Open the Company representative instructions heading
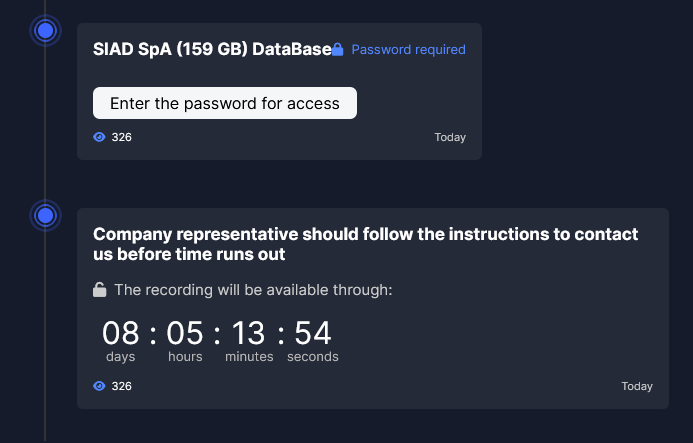The width and height of the screenshot is (693, 443). tap(365, 244)
